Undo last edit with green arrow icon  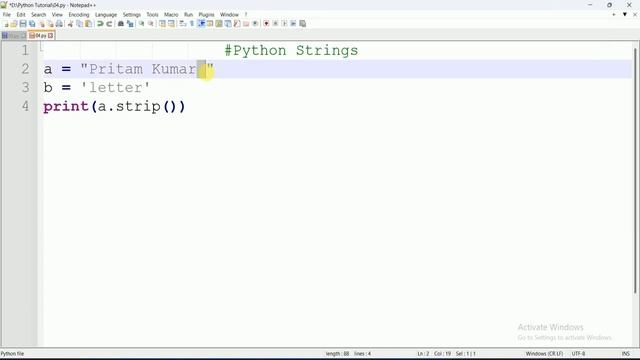point(100,24)
